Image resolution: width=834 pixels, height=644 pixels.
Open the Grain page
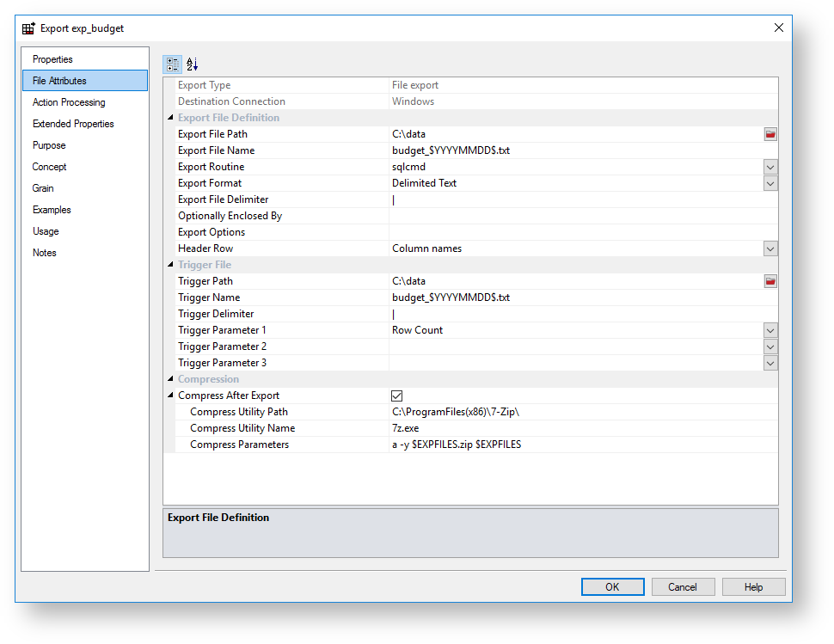pyautogui.click(x=85, y=188)
